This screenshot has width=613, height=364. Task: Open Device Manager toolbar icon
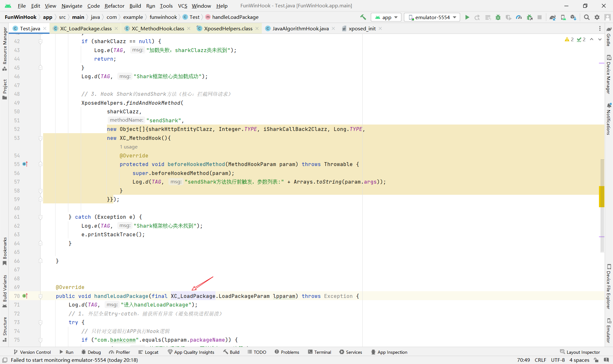(x=563, y=17)
